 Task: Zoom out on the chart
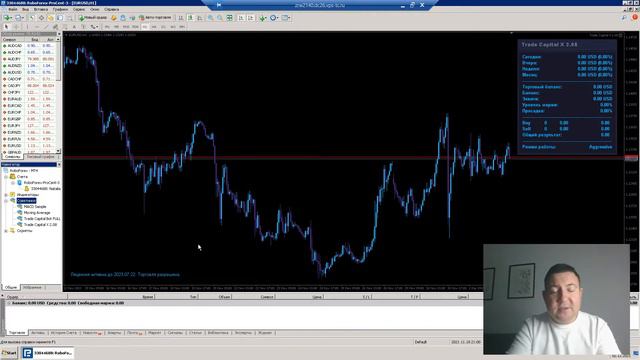tap(220, 18)
